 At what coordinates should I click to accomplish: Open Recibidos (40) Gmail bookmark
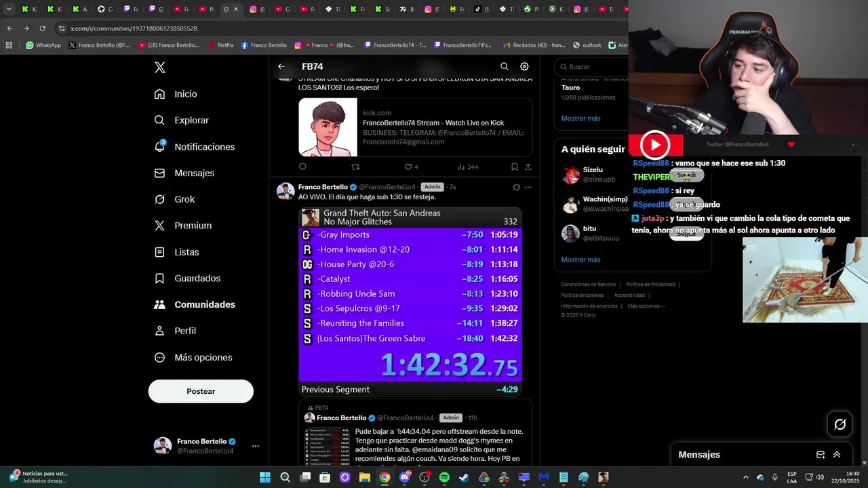click(x=533, y=45)
